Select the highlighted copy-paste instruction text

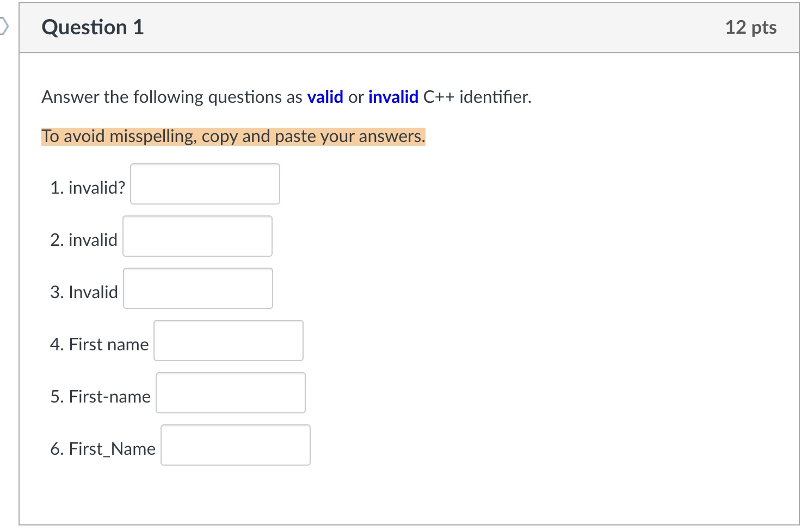(x=233, y=137)
